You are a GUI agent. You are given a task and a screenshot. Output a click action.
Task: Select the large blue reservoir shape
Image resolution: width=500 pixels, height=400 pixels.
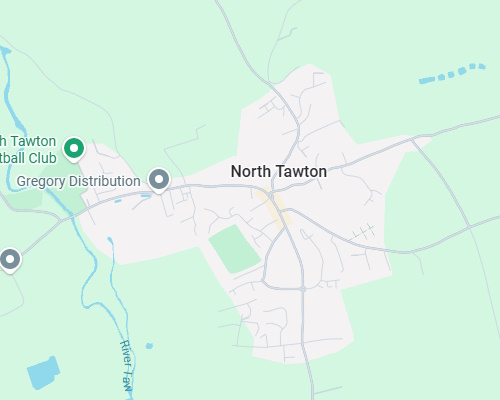click(x=43, y=373)
